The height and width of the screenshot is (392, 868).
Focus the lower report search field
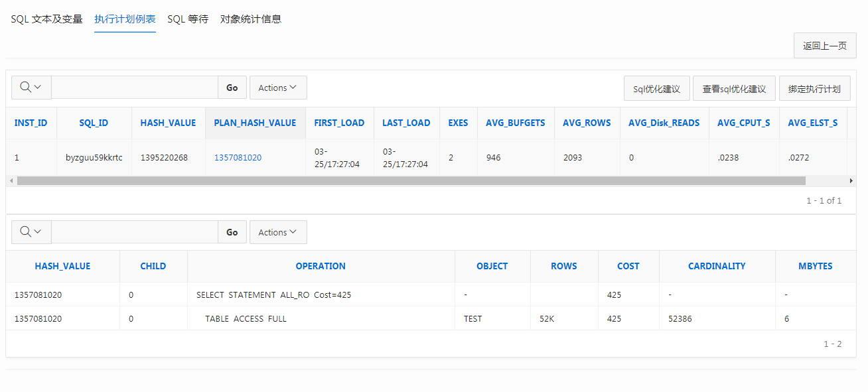(x=135, y=232)
